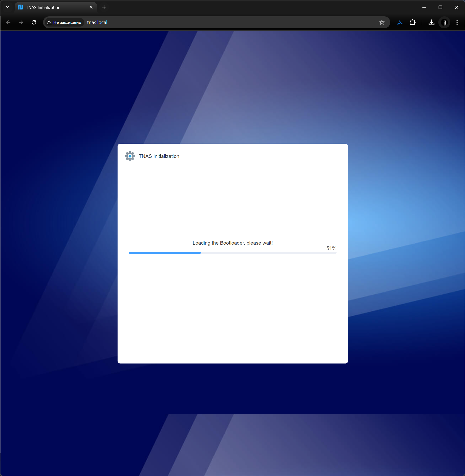Click the 51% progress label
This screenshot has width=465, height=476.
tap(331, 248)
